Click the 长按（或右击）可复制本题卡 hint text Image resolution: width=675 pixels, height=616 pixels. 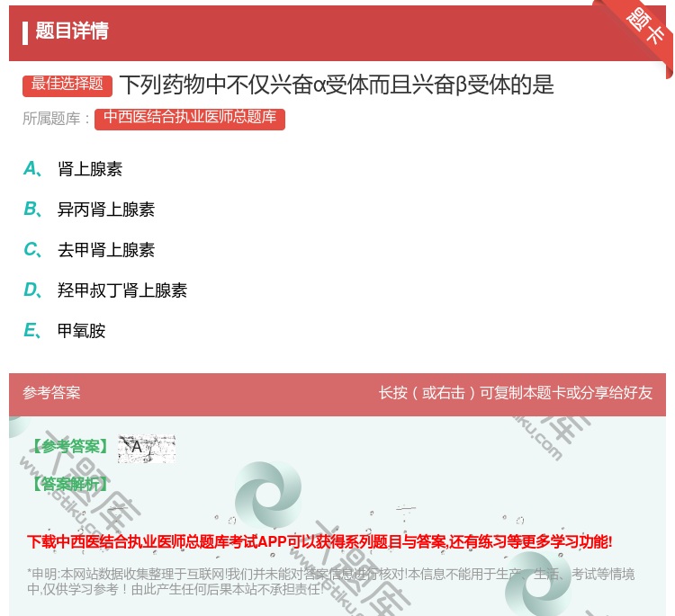click(516, 393)
